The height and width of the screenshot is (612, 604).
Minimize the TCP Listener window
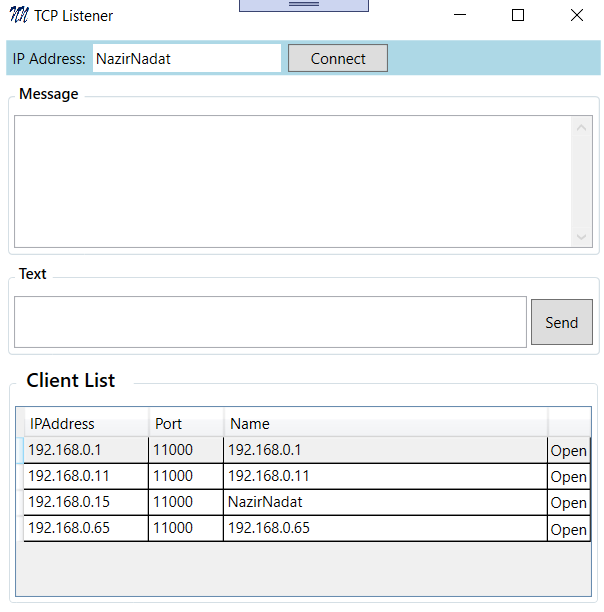tap(460, 15)
